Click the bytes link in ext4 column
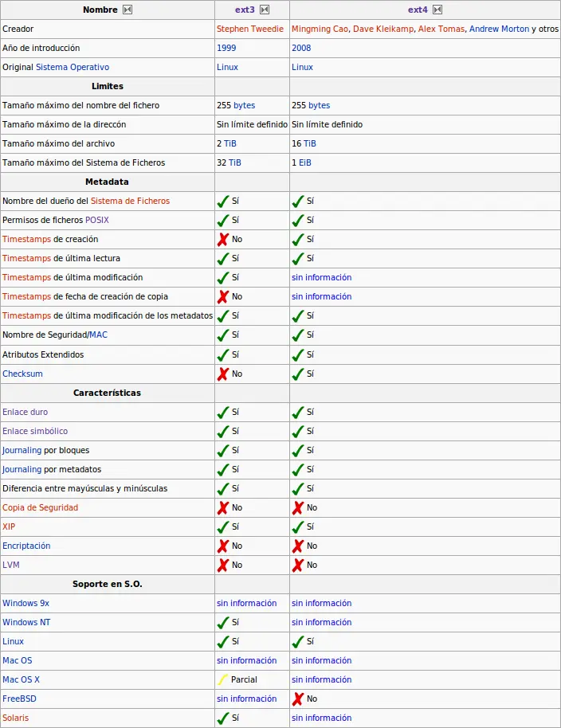 [320, 105]
